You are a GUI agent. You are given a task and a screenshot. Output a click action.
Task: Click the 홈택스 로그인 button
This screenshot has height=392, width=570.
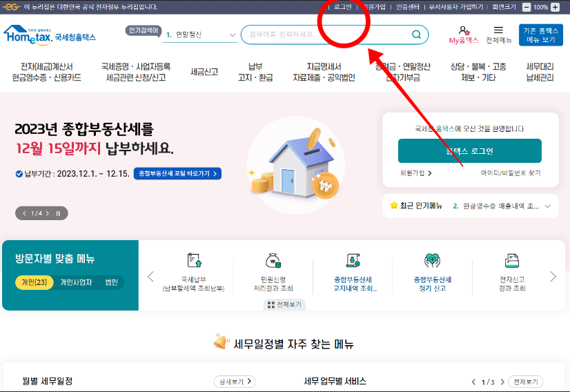coord(470,151)
